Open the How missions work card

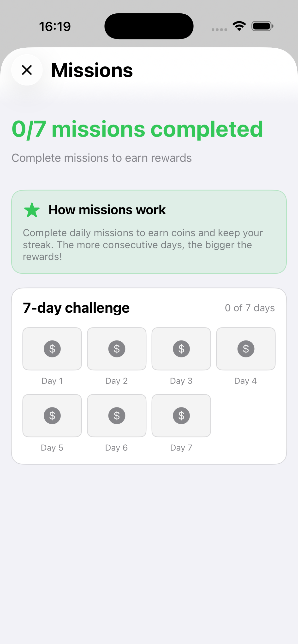coord(149,232)
